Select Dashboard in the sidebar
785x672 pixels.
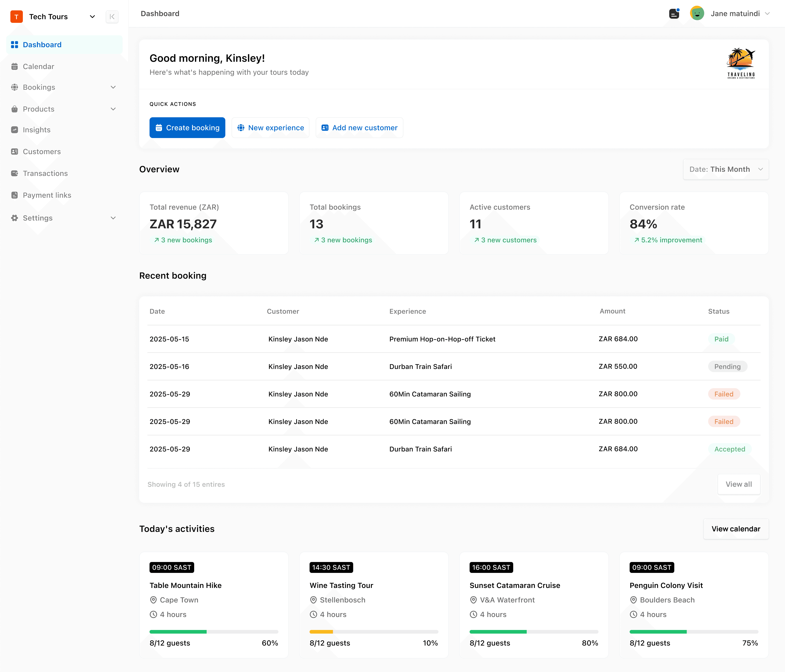42,45
